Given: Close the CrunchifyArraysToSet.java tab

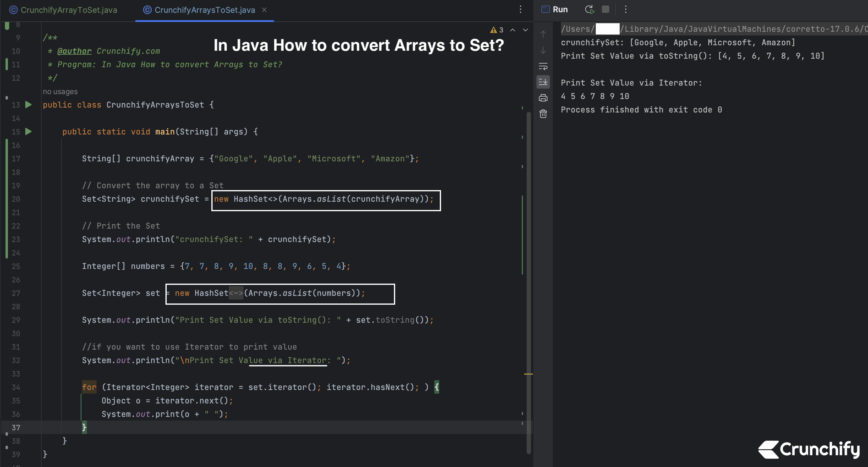Looking at the screenshot, I should point(265,10).
